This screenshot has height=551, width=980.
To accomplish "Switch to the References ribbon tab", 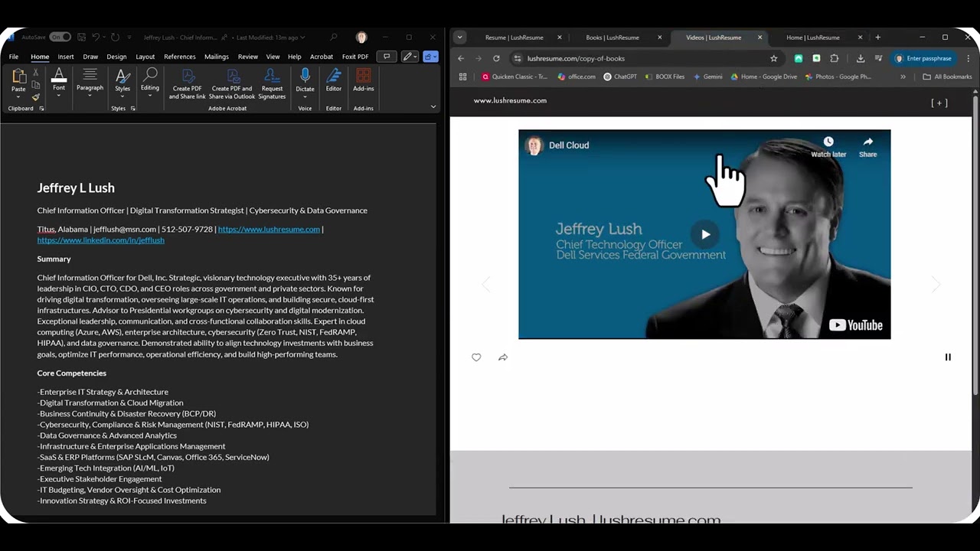I will point(180,57).
